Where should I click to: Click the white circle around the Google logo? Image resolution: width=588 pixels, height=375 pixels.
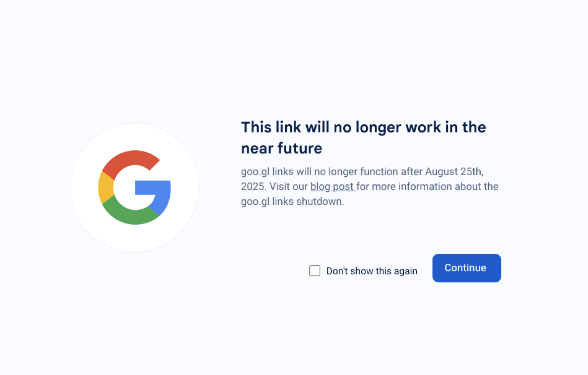coord(134,137)
